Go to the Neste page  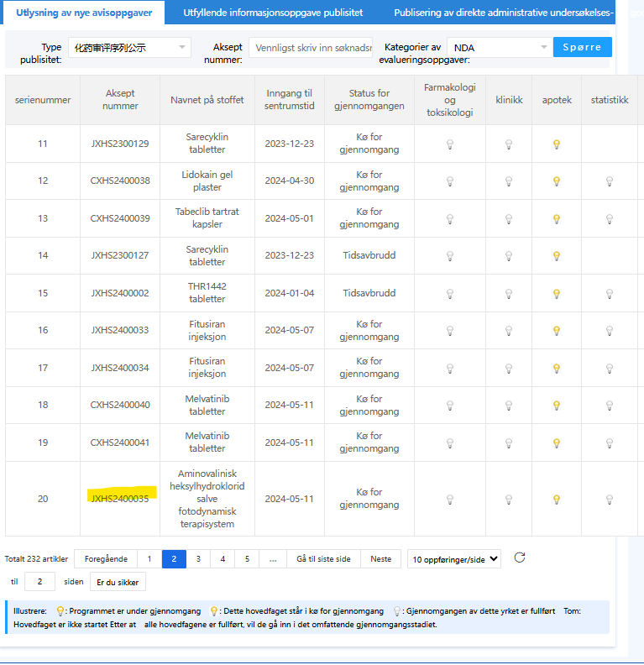pyautogui.click(x=380, y=559)
